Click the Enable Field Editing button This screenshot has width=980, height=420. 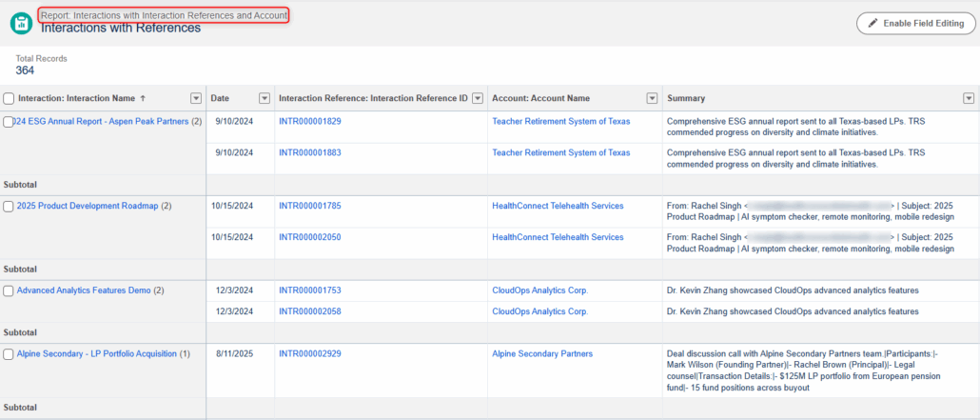click(x=915, y=23)
